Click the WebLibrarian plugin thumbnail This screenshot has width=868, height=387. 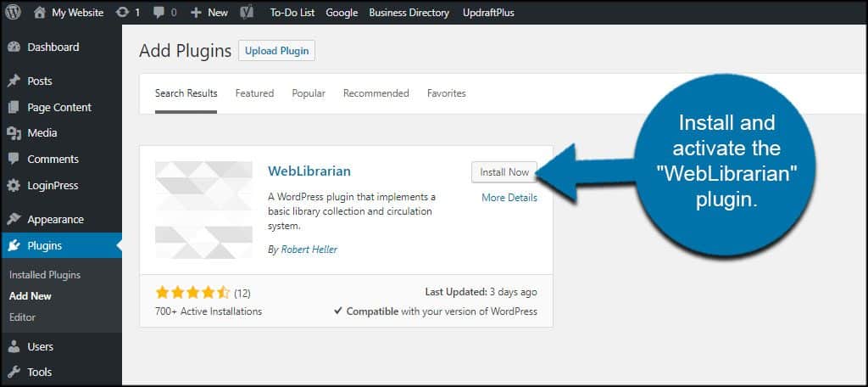[x=203, y=210]
